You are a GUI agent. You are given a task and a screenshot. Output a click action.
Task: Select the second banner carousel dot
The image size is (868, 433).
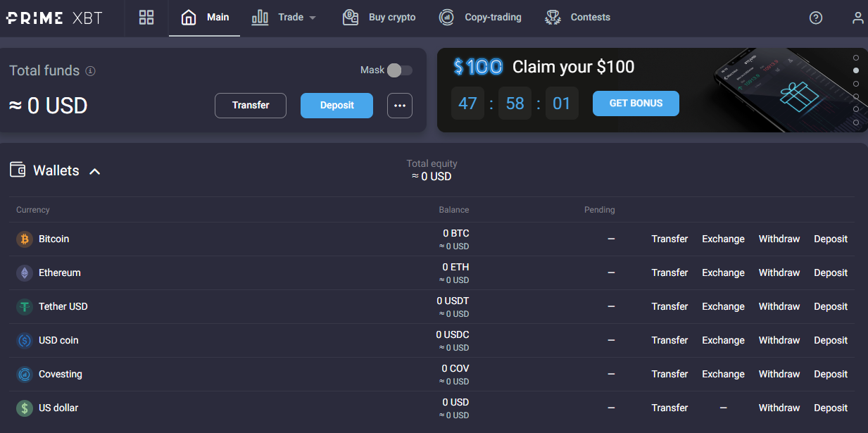pos(856,70)
